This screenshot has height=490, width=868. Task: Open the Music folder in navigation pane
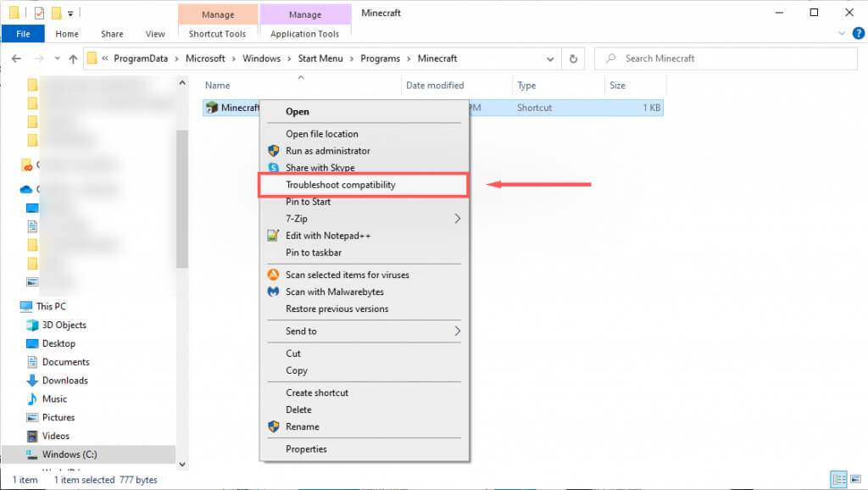pos(54,398)
